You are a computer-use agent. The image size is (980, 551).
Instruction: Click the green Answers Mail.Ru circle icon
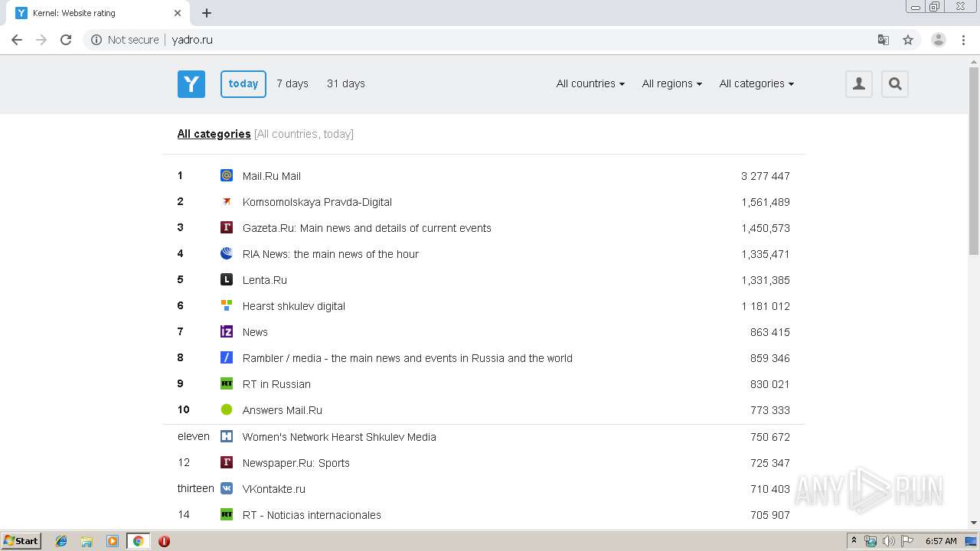pos(227,409)
